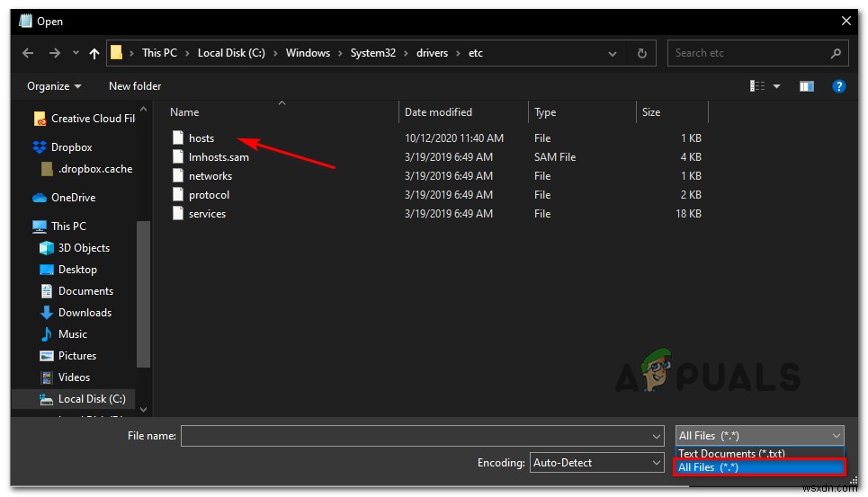Viewport: 868px width, 497px height.
Task: Open the recent locations chevron
Action: coord(76,53)
